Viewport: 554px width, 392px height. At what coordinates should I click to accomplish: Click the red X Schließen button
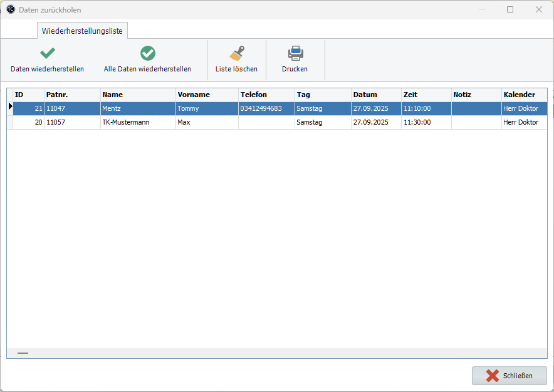509,376
